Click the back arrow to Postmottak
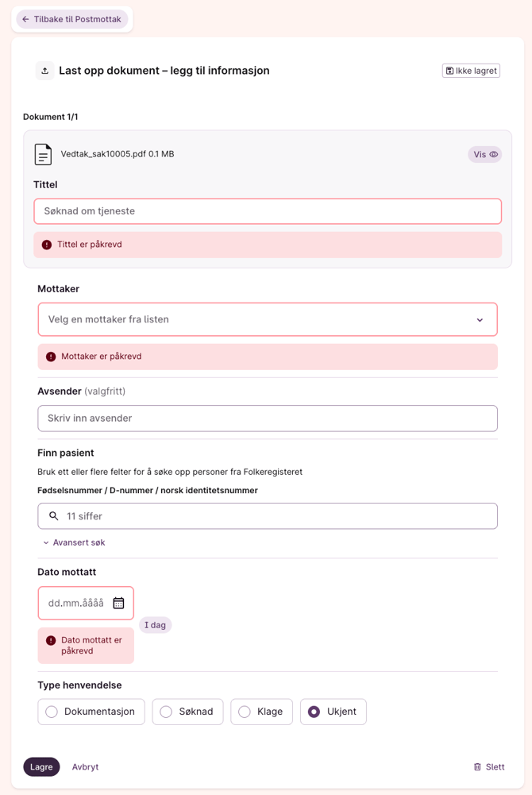 tap(25, 19)
